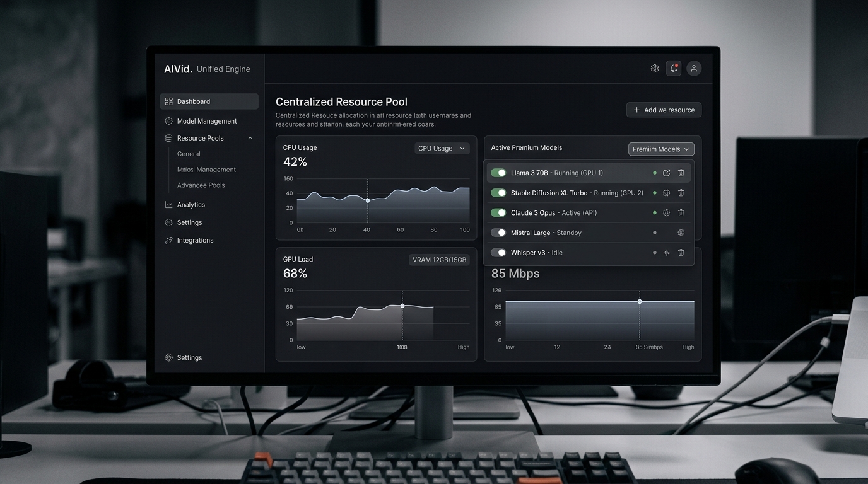Click the Integrations link icon
Image resolution: width=868 pixels, height=484 pixels.
point(168,240)
